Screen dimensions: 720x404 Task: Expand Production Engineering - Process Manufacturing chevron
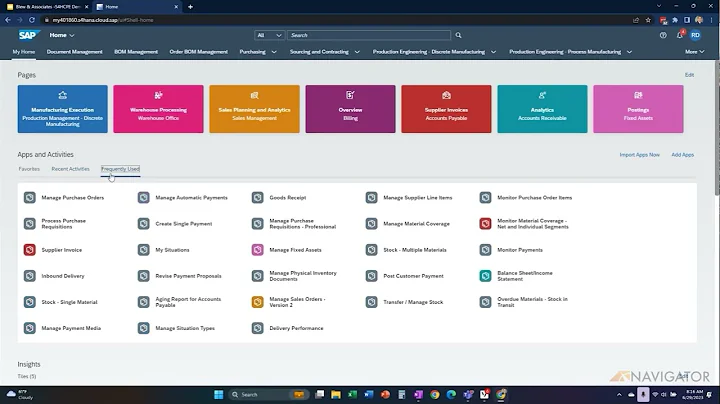(x=630, y=52)
